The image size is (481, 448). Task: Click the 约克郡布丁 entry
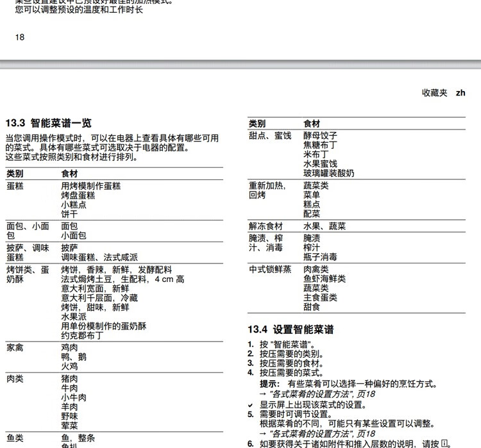pos(82,335)
